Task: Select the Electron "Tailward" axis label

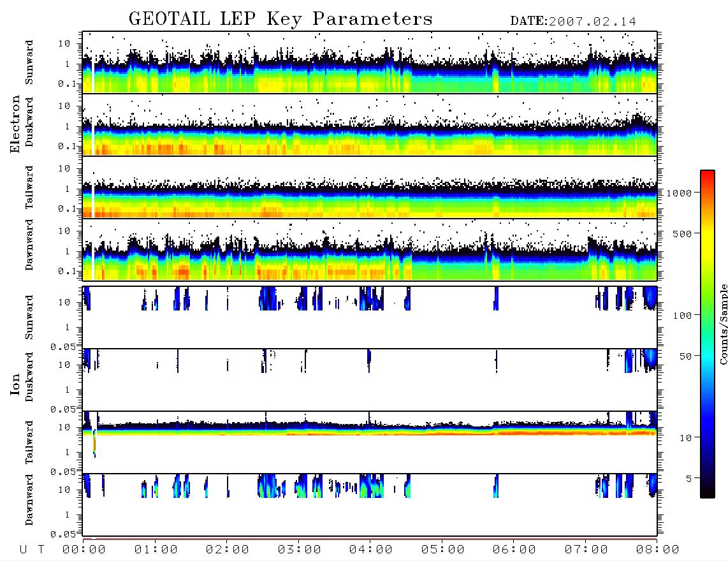Action: pyautogui.click(x=29, y=187)
